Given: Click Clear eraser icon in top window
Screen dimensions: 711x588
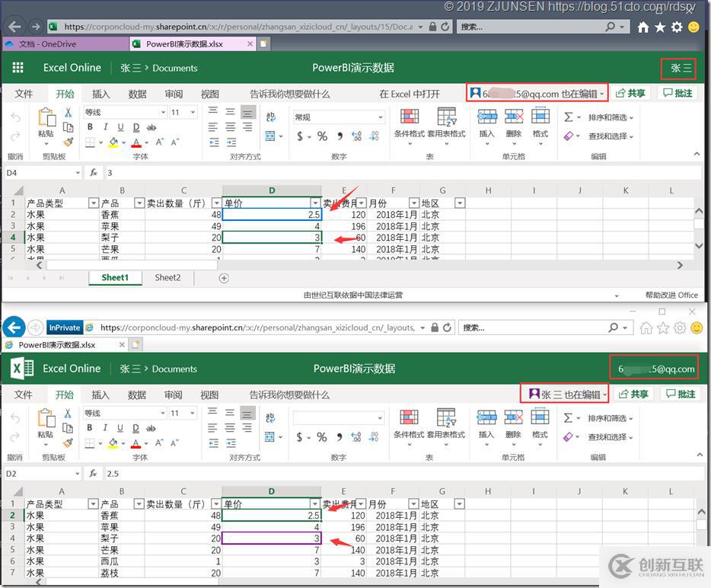Looking at the screenshot, I should point(569,136).
